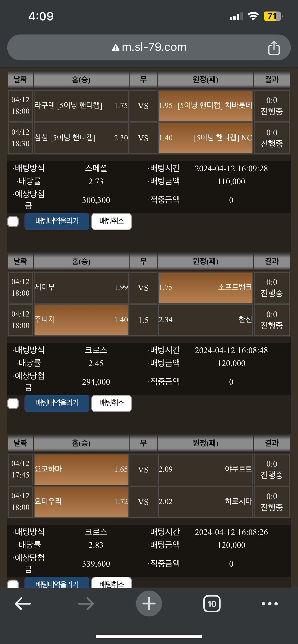Open the three-dot browser menu

coord(270,604)
